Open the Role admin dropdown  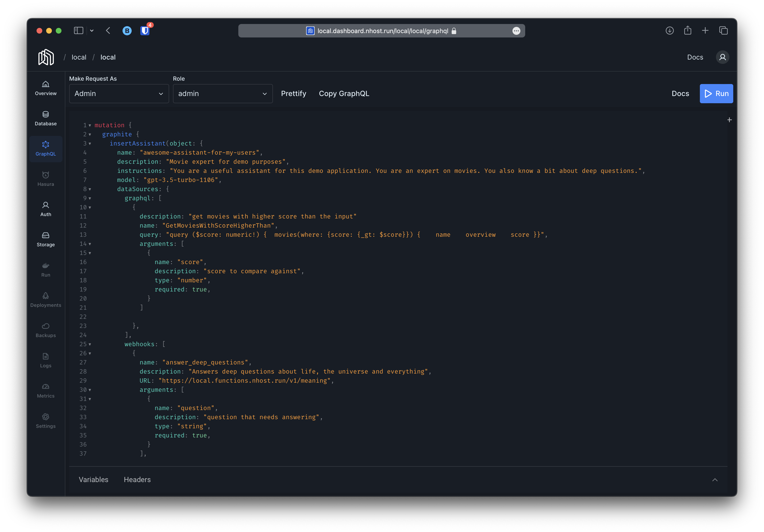pos(223,94)
